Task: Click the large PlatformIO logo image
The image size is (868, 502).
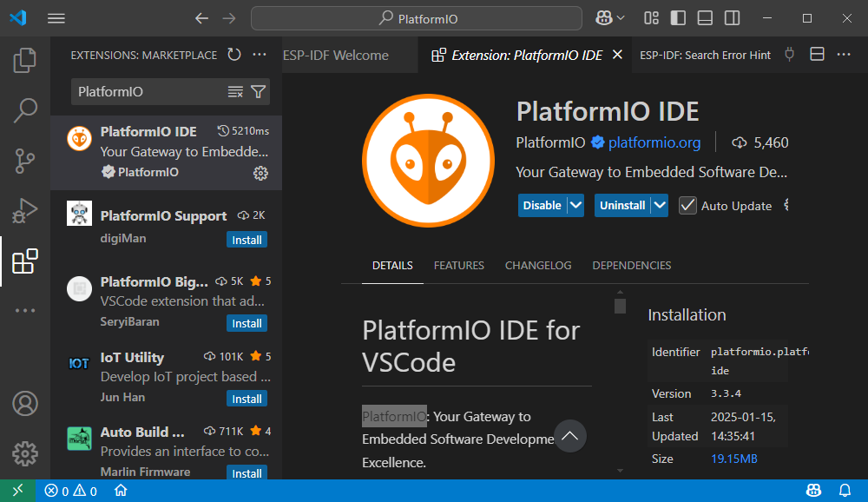Action: [428, 160]
